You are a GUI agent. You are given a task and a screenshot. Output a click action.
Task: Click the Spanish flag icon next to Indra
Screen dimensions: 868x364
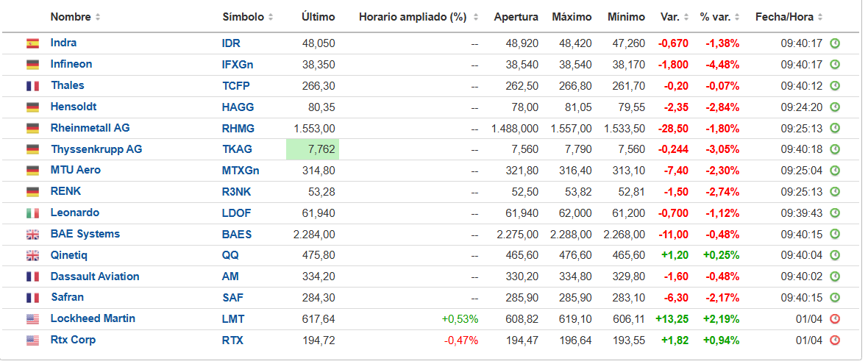tap(32, 43)
